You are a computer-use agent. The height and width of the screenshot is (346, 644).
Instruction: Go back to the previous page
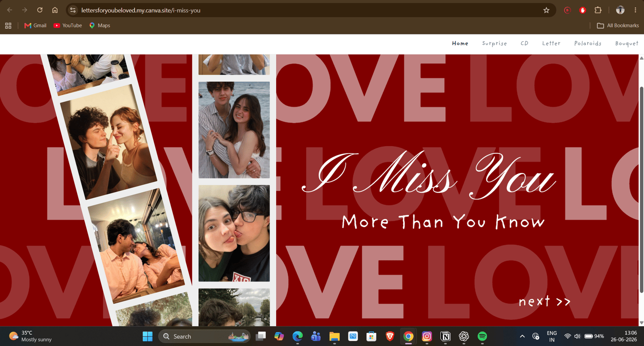click(9, 10)
